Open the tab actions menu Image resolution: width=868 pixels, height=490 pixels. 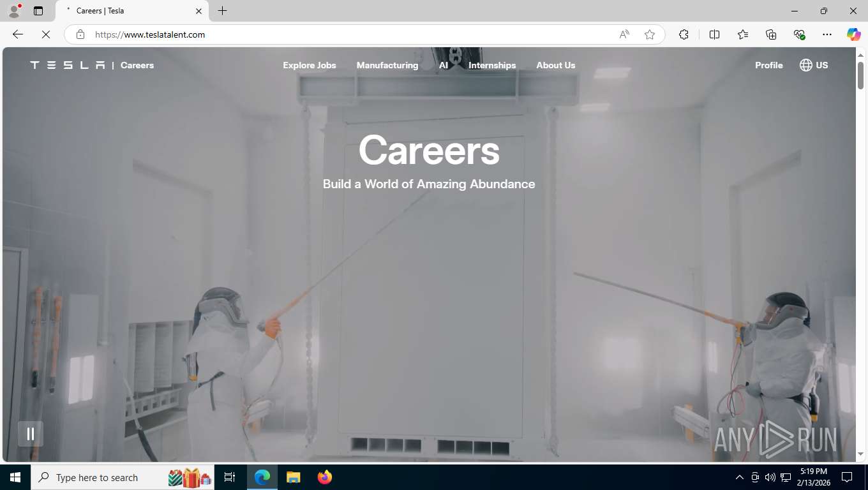[x=38, y=11]
